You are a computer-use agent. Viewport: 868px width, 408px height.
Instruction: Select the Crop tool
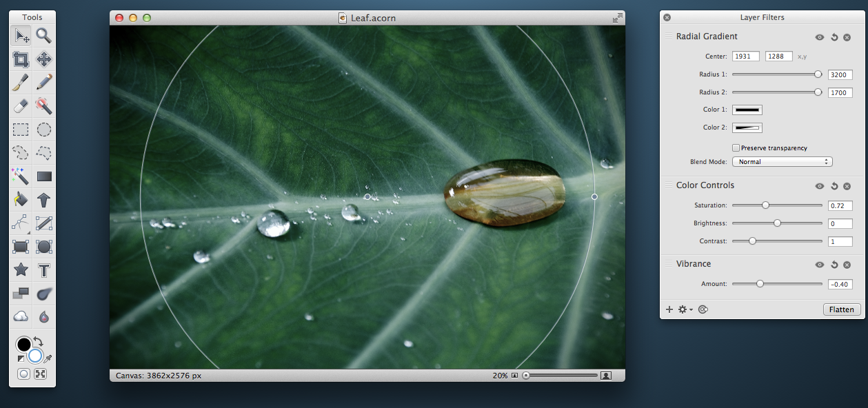point(21,59)
